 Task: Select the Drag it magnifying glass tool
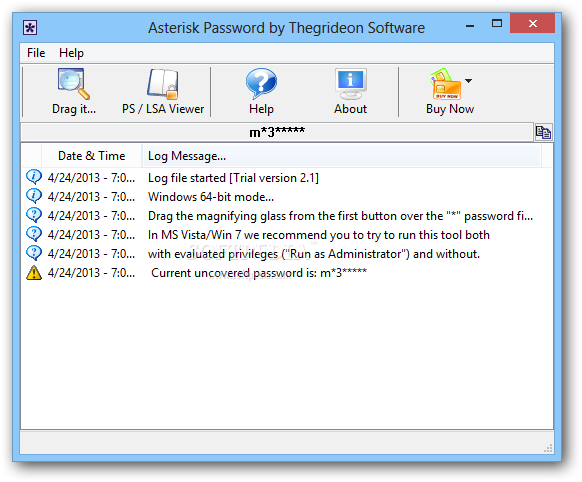(x=74, y=91)
